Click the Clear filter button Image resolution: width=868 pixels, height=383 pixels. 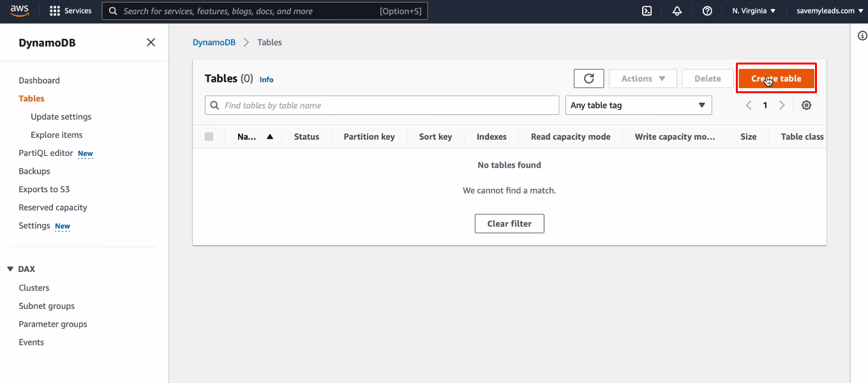point(509,223)
